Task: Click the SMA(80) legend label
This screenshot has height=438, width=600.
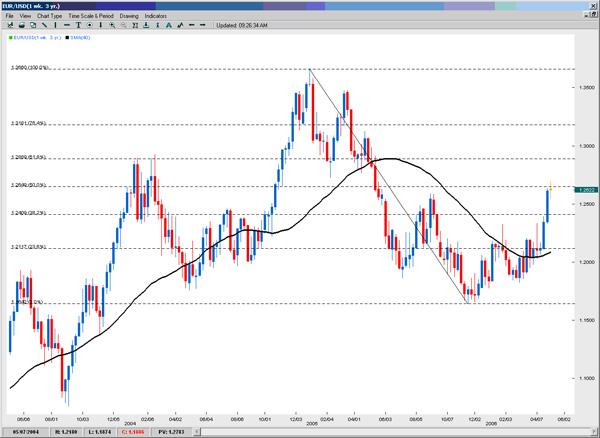Action: click(80, 38)
